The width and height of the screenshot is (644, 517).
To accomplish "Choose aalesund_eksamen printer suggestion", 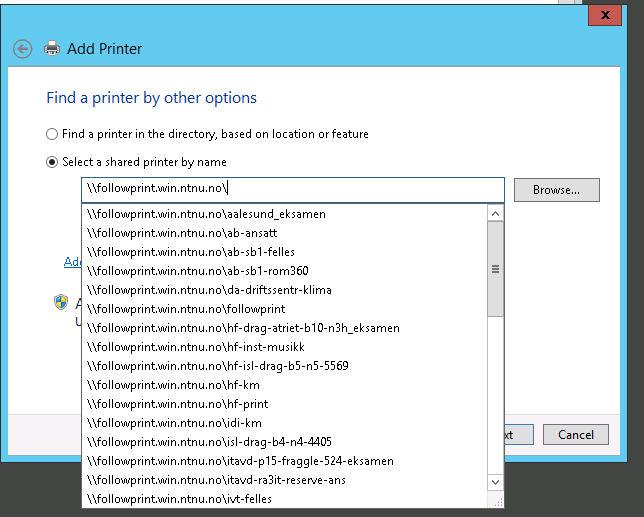I will (284, 214).
